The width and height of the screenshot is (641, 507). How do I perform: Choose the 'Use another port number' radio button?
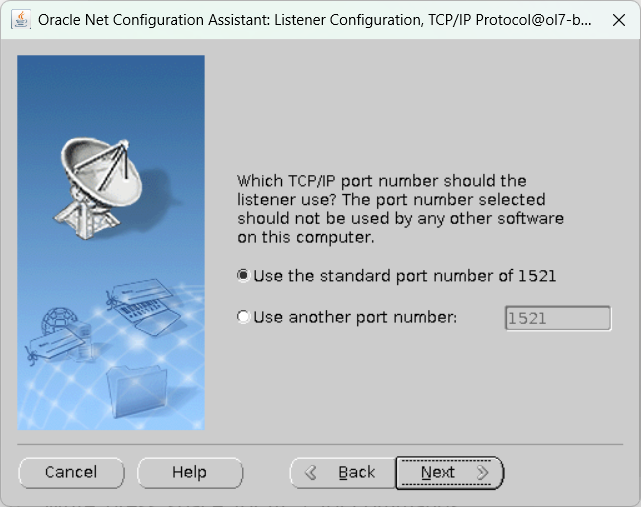tap(243, 317)
